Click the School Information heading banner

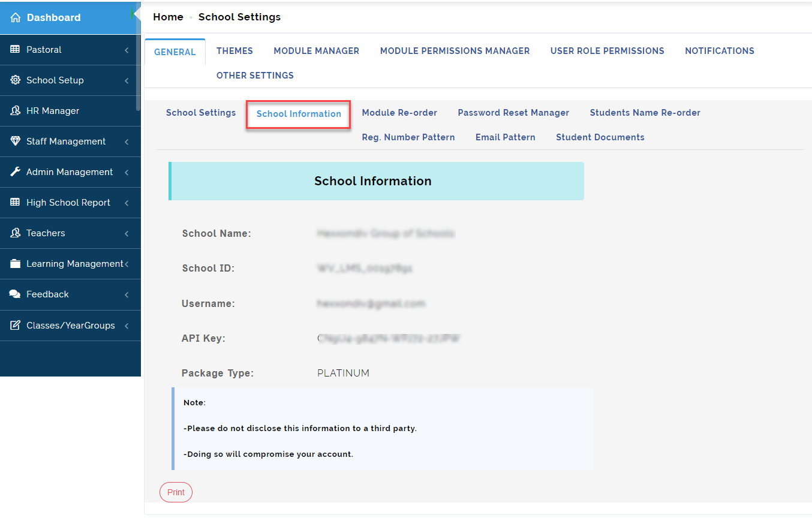point(376,181)
